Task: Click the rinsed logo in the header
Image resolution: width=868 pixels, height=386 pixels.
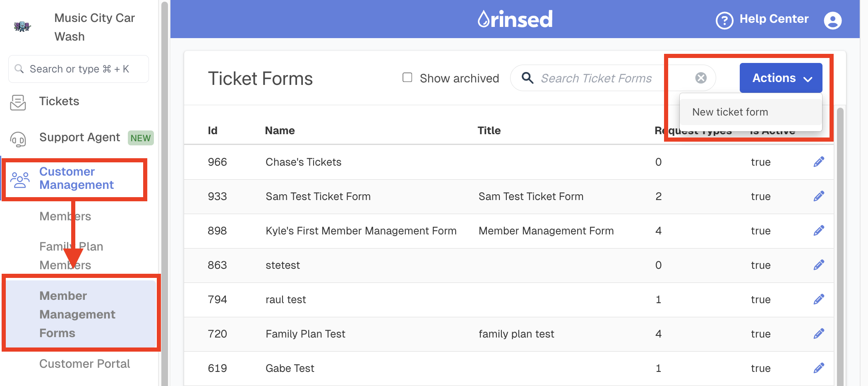Action: point(515,19)
